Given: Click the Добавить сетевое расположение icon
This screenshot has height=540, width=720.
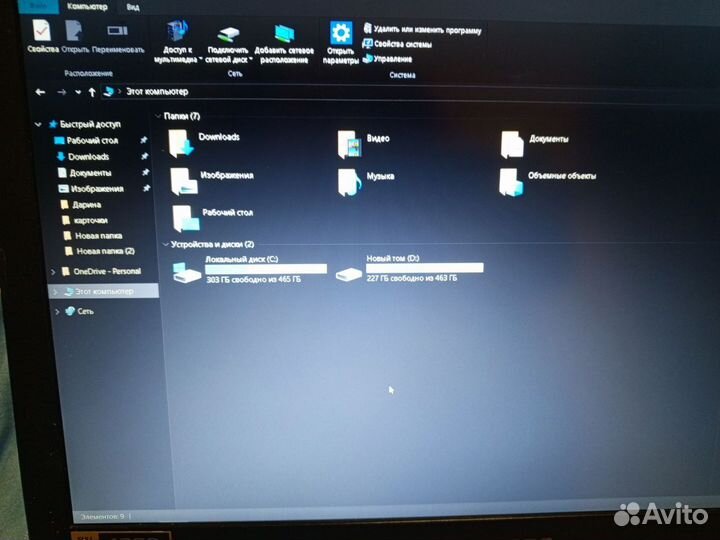Looking at the screenshot, I should pos(284,33).
